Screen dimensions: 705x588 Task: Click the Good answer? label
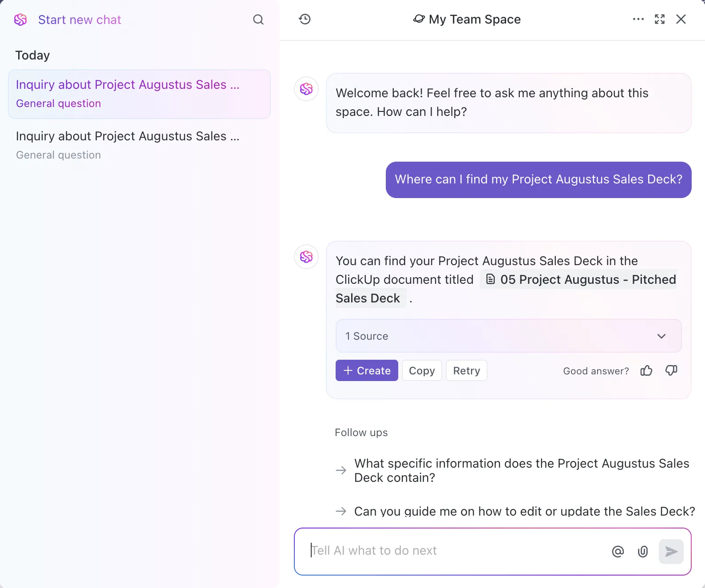pos(596,371)
